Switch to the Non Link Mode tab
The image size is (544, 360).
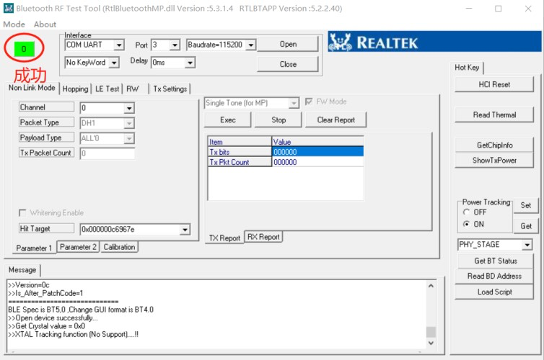32,88
